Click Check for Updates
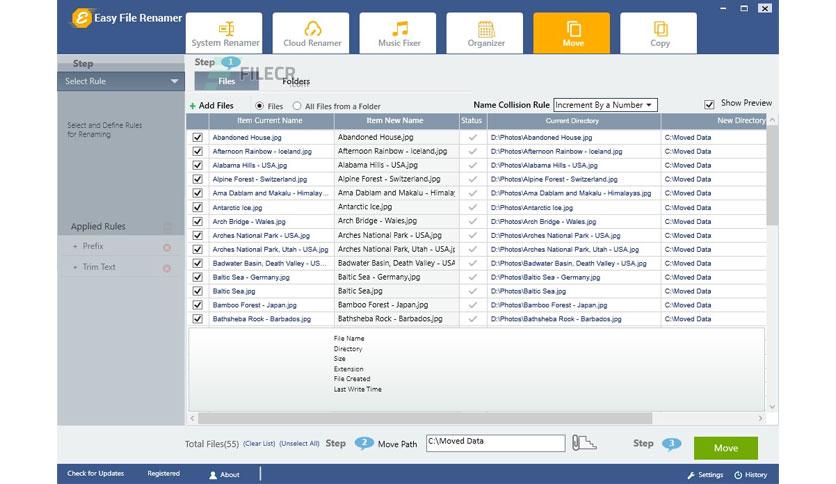 pos(95,473)
